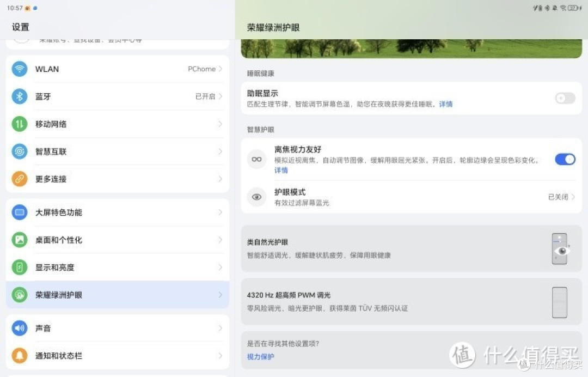Tap the phone-eye illustration in 类自然光护眼
This screenshot has height=377, width=588.
561,249
